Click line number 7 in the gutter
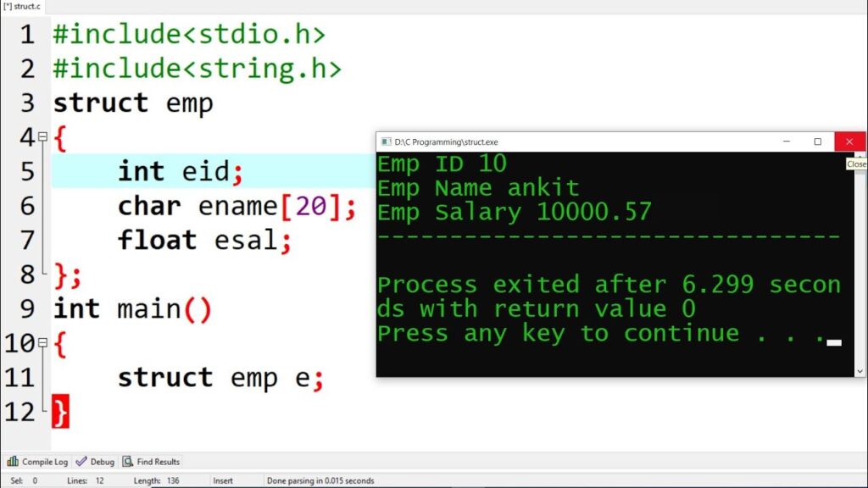 (x=25, y=240)
